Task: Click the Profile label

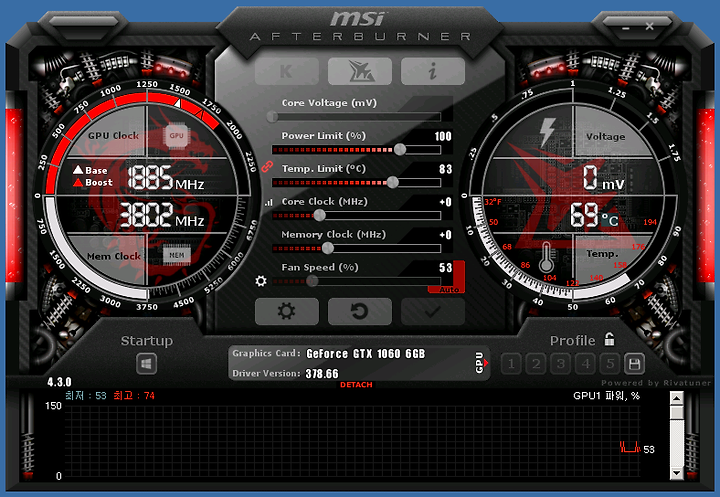Action: (573, 341)
